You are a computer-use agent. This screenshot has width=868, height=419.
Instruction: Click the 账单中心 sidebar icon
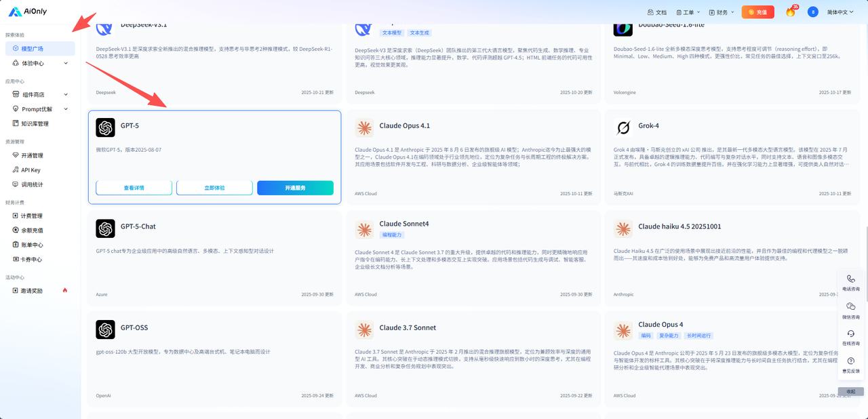16,245
